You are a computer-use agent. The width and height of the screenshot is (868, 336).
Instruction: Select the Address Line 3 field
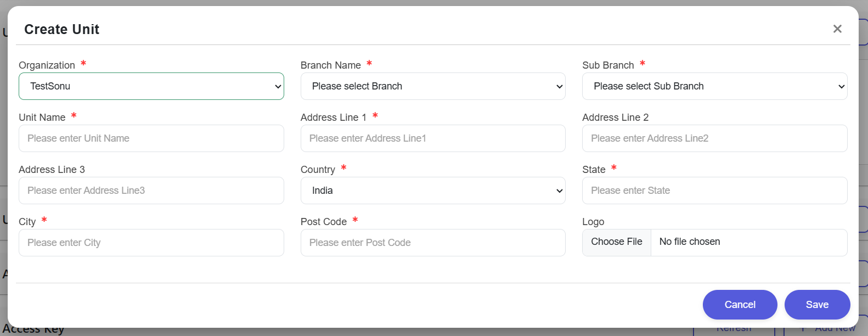pyautogui.click(x=151, y=191)
